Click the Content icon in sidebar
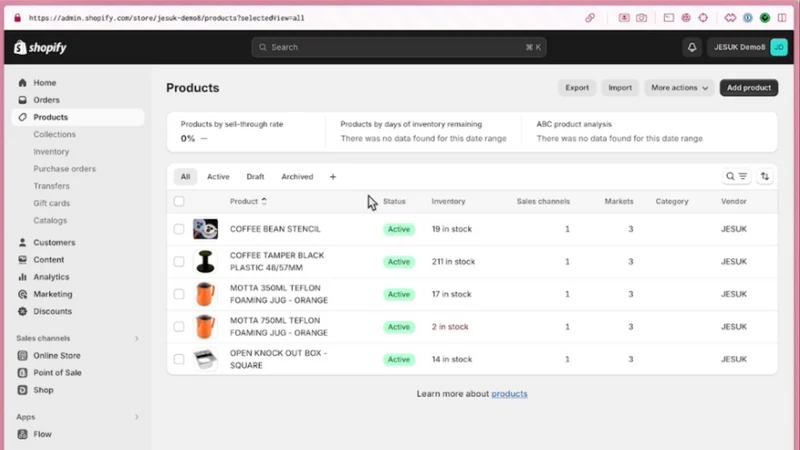 22,260
